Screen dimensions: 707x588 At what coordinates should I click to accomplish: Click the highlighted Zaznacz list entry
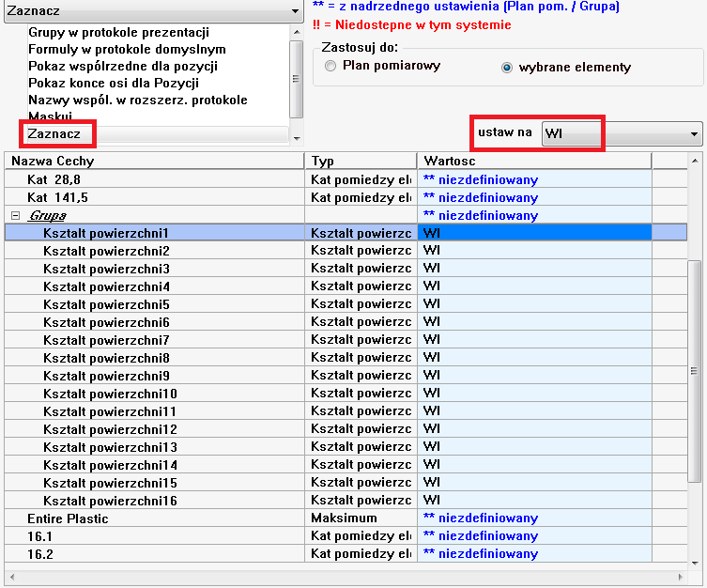[x=54, y=134]
